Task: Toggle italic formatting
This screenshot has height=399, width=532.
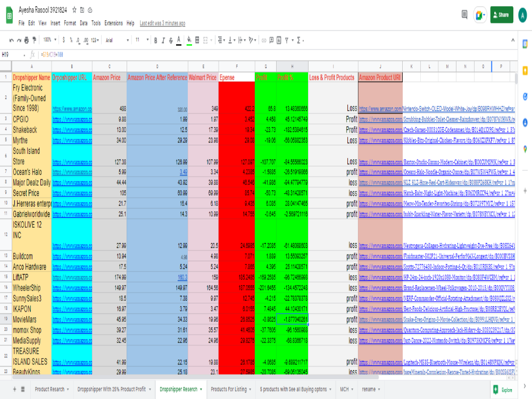Action: [163, 40]
